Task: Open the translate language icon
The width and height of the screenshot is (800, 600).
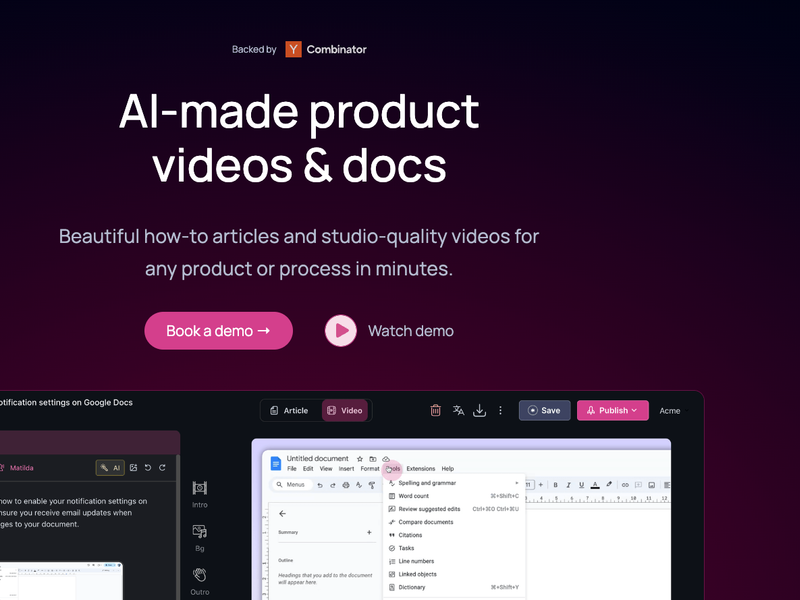Action: [x=458, y=410]
